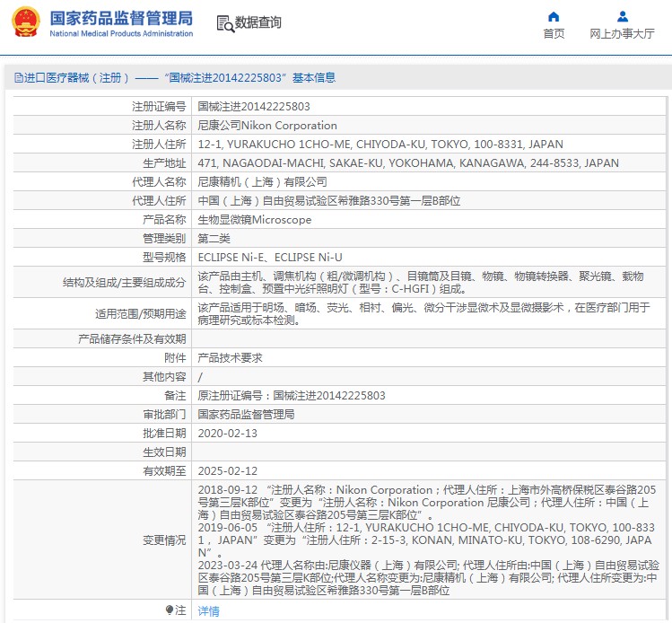Click the 数据查询 magnifier document icon

225,22
